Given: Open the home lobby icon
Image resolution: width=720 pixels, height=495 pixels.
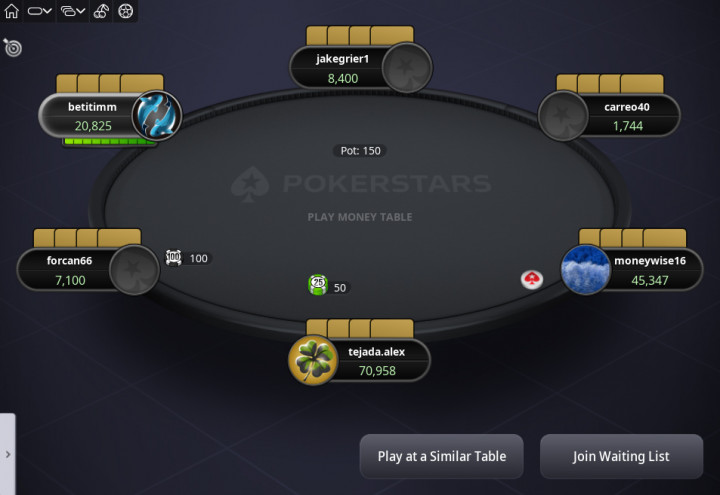Looking at the screenshot, I should pos(11,11).
